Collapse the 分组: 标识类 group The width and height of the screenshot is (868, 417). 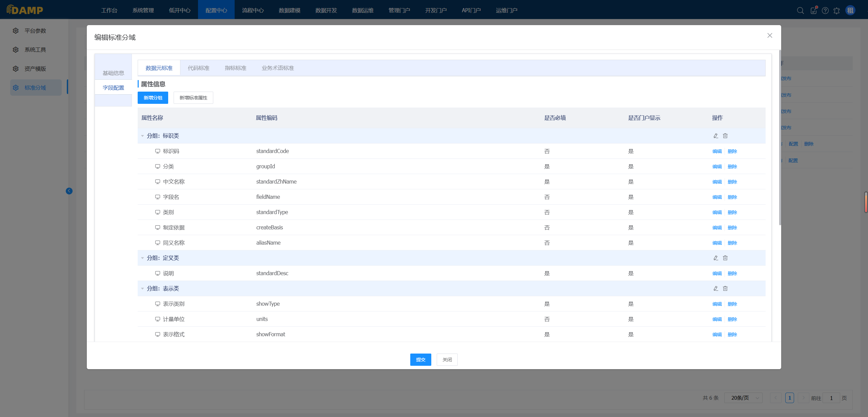142,136
